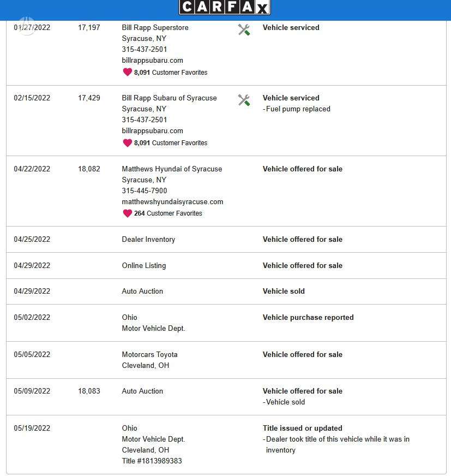Screen dimensions: 451x476
Task: Select Matthews Hyundai of Syracuse dealer name
Action: (x=172, y=169)
